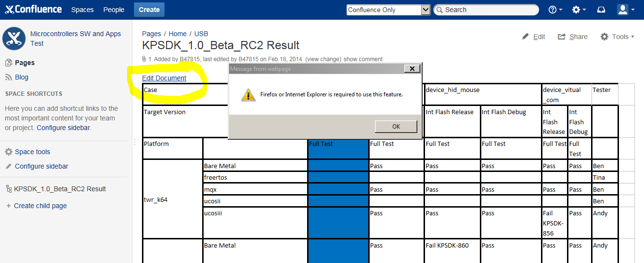Click the Edit pencil icon
The image size is (644, 263).
[x=526, y=37]
